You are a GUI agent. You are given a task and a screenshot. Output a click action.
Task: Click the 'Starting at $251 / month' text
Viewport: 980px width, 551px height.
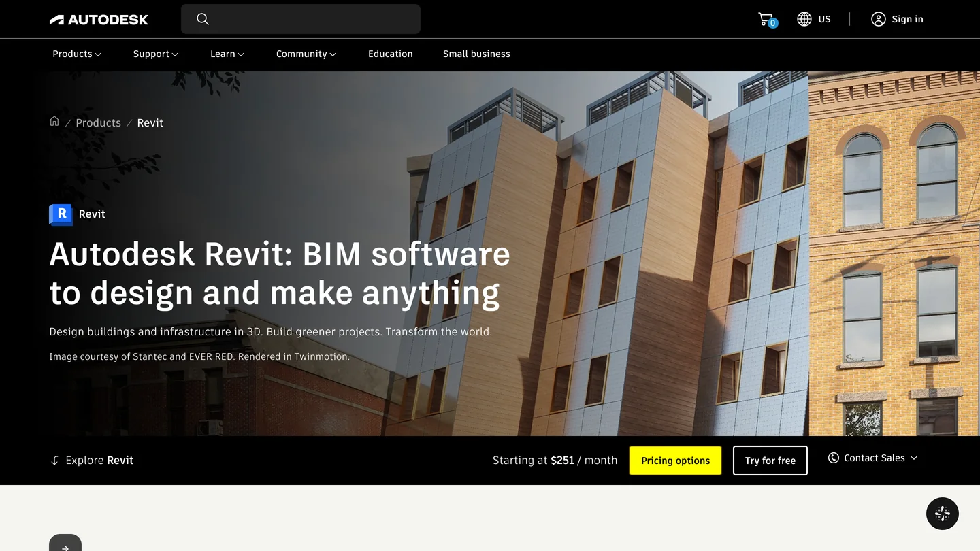click(x=555, y=461)
